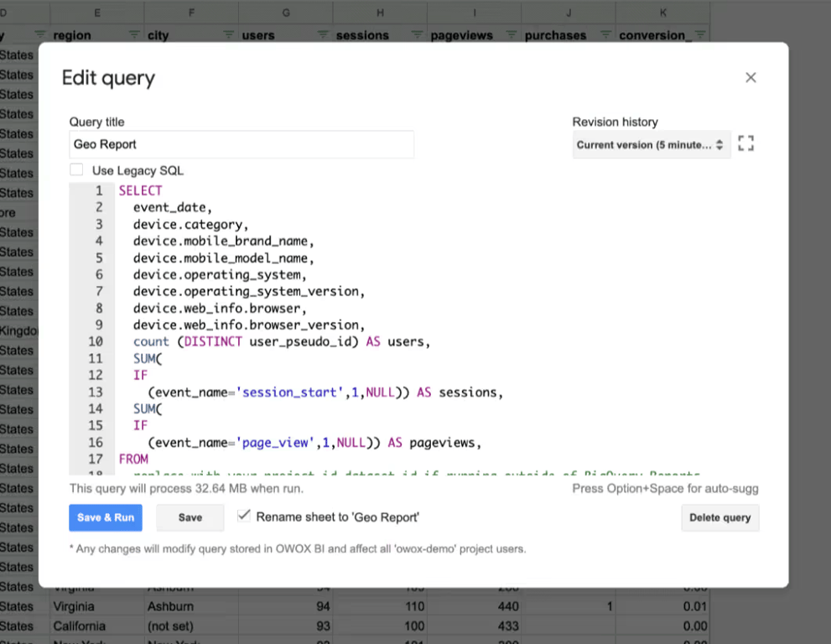Image resolution: width=831 pixels, height=644 pixels.
Task: Click the pageviews column header cell
Action: point(475,35)
